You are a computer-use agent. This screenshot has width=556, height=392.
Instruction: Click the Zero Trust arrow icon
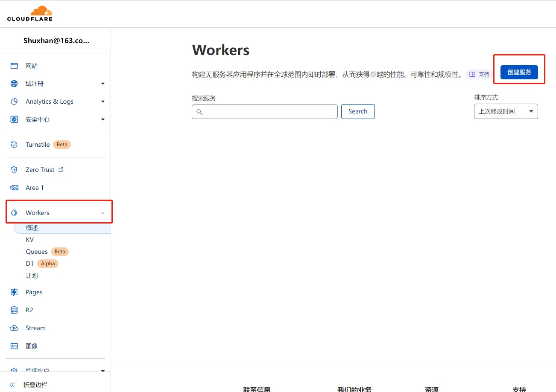click(14, 170)
